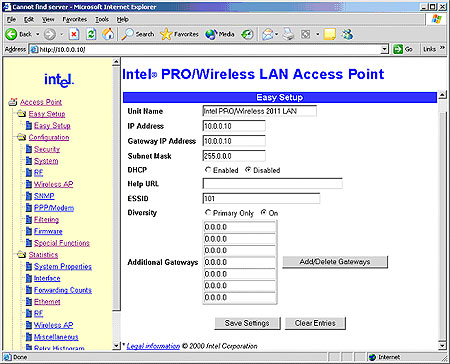
Task: Open the PPP/Modem link
Action: [x=54, y=208]
